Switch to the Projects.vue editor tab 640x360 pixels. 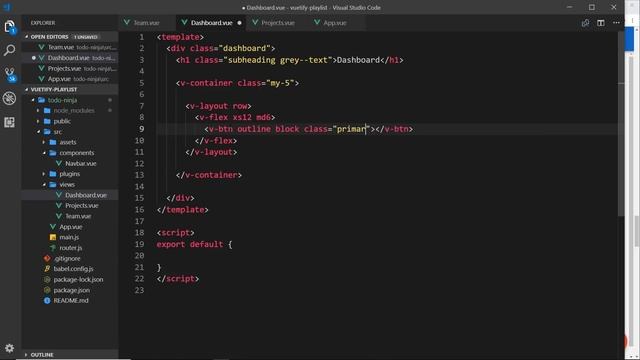tap(278, 23)
